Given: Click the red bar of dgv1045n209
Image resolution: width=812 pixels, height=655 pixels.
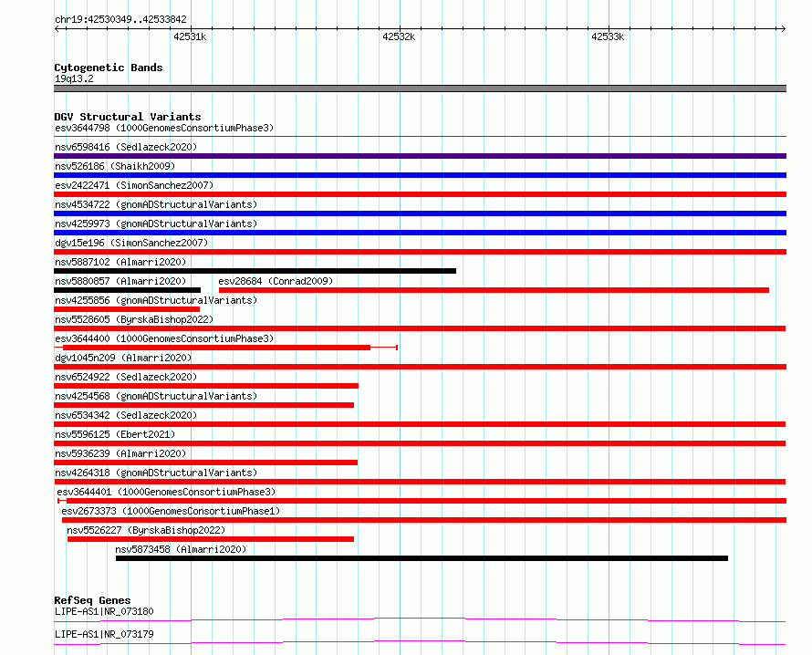Looking at the screenshot, I should coord(420,367).
